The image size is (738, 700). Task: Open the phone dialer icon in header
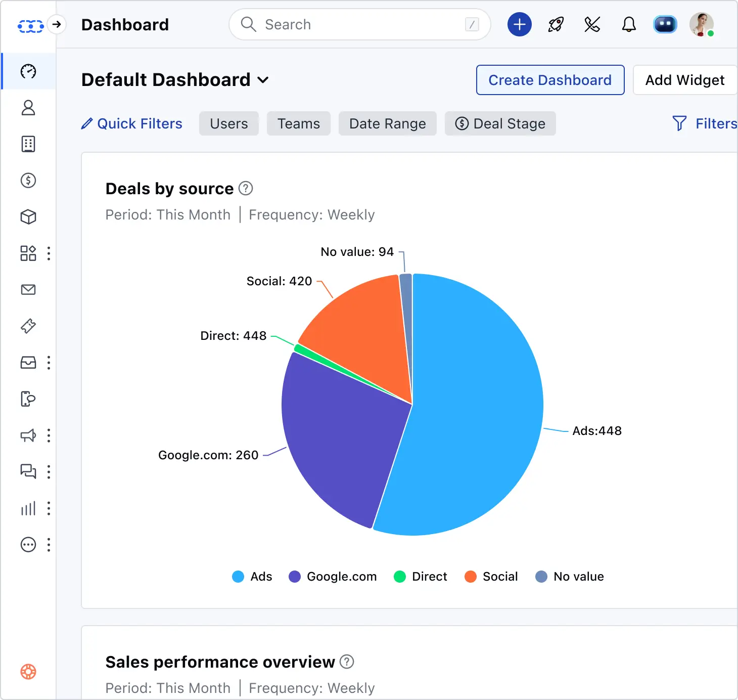(592, 24)
